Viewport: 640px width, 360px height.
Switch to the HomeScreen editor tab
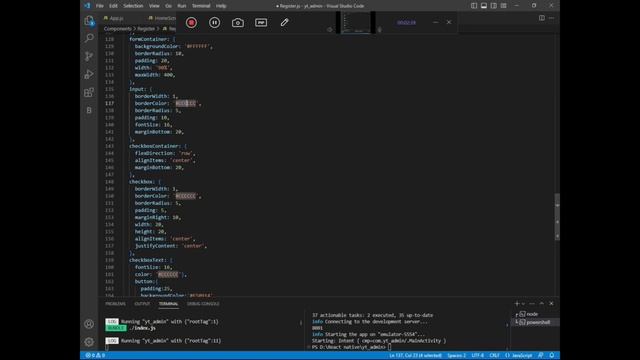tap(162, 18)
